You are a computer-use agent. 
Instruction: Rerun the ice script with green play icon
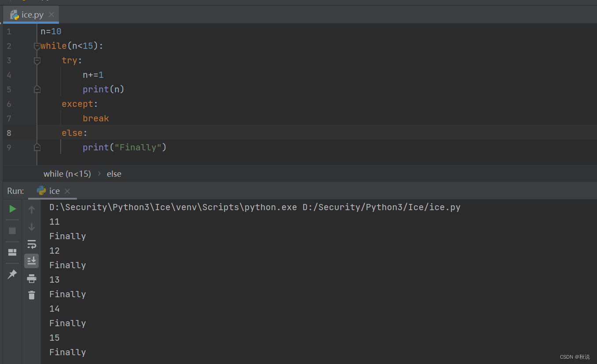click(x=13, y=209)
